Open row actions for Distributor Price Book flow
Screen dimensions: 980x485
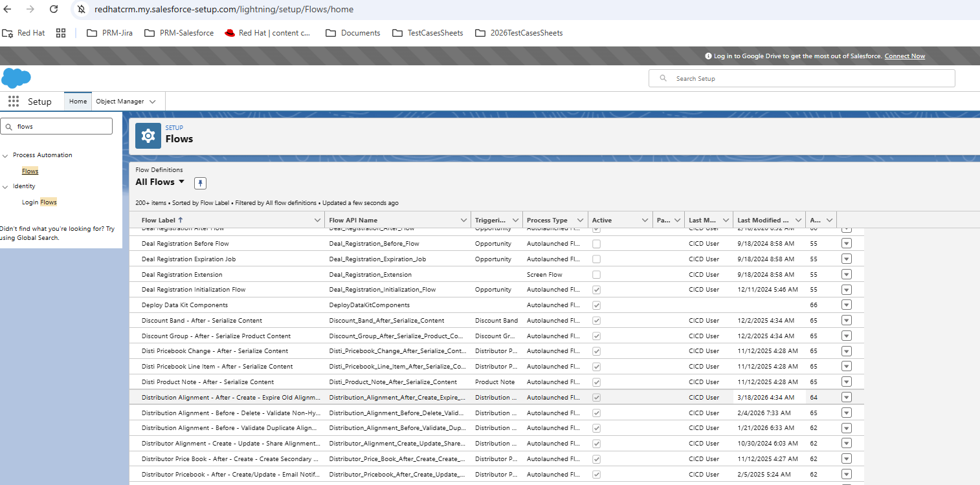click(847, 459)
